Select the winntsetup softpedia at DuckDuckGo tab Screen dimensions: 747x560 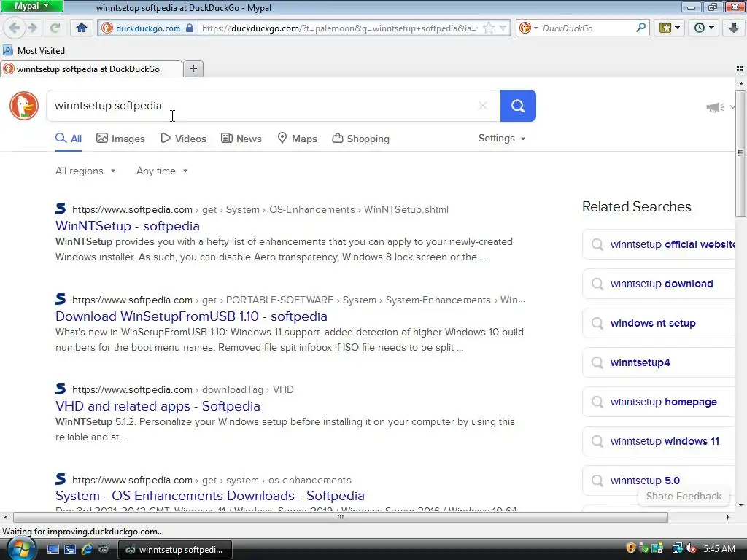pyautogui.click(x=90, y=69)
